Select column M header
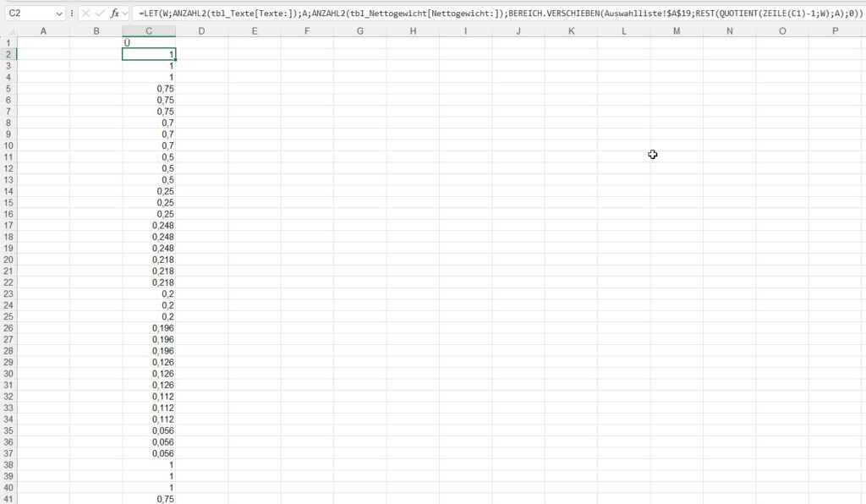The height and width of the screenshot is (504, 866). 677,31
